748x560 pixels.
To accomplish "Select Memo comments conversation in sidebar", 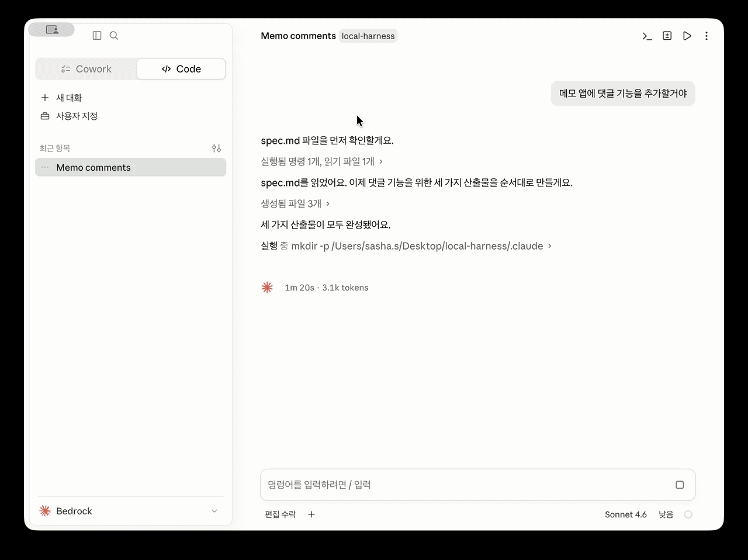I will click(x=131, y=167).
